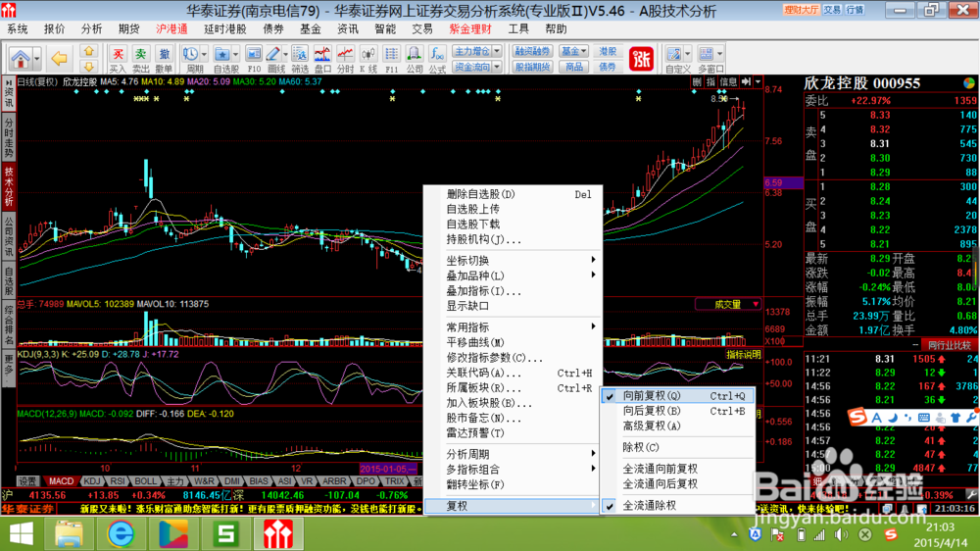Open 分析 menu in menu bar
The width and height of the screenshot is (980, 551).
click(x=91, y=29)
